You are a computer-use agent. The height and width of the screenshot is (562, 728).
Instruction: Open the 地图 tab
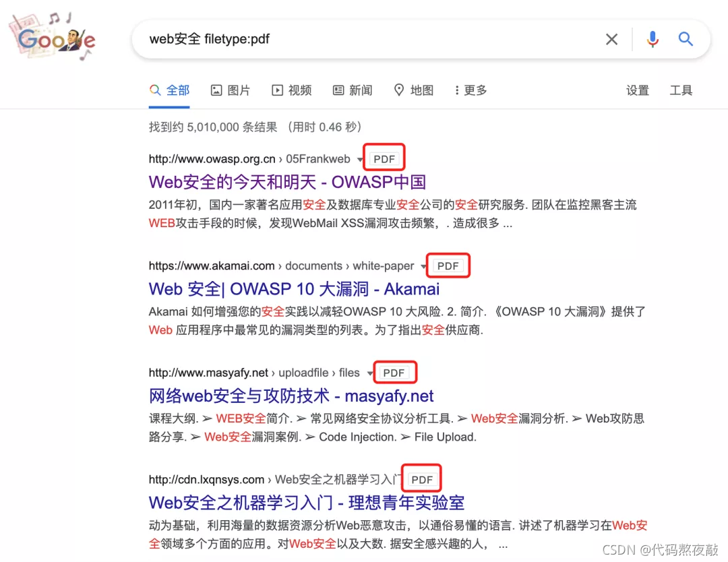pyautogui.click(x=414, y=90)
